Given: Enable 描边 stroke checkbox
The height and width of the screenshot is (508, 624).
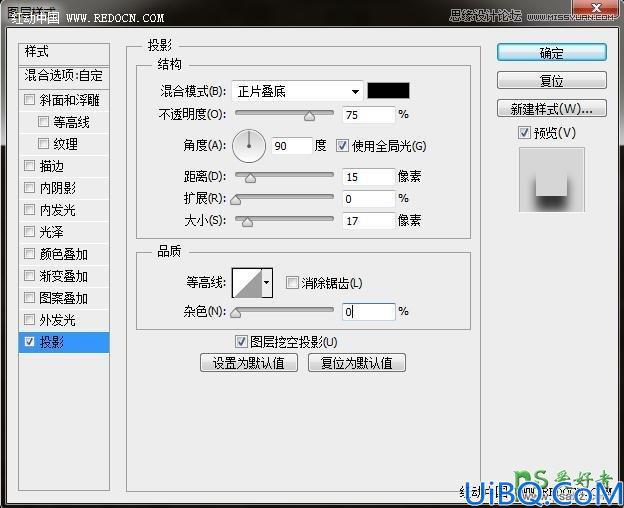Looking at the screenshot, I should tap(29, 165).
